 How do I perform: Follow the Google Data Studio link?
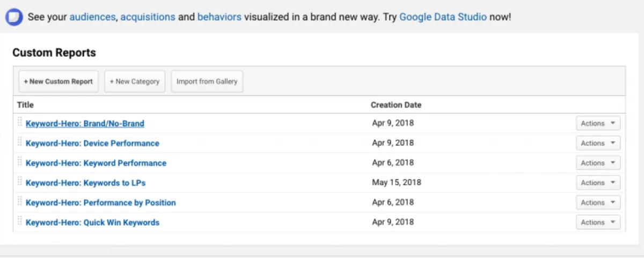click(x=443, y=17)
